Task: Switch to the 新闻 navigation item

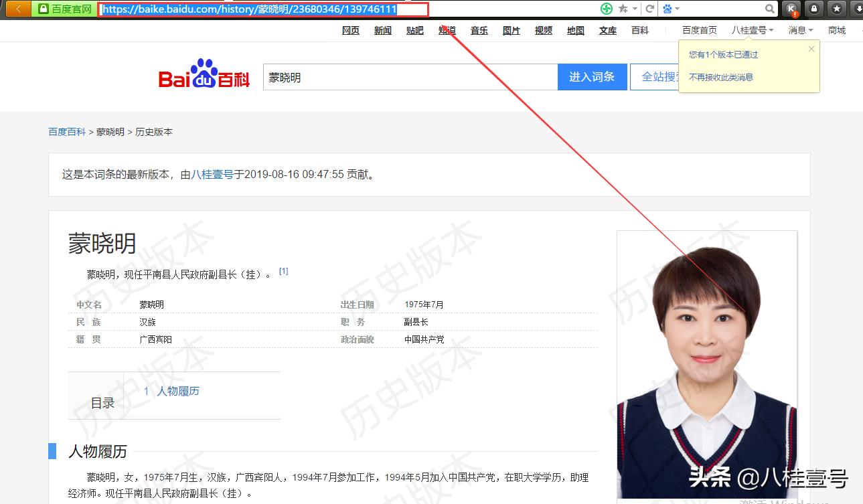Action: click(382, 29)
